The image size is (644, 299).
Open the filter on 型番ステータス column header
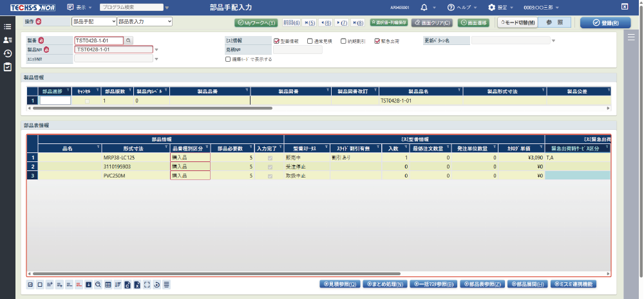tap(327, 147)
